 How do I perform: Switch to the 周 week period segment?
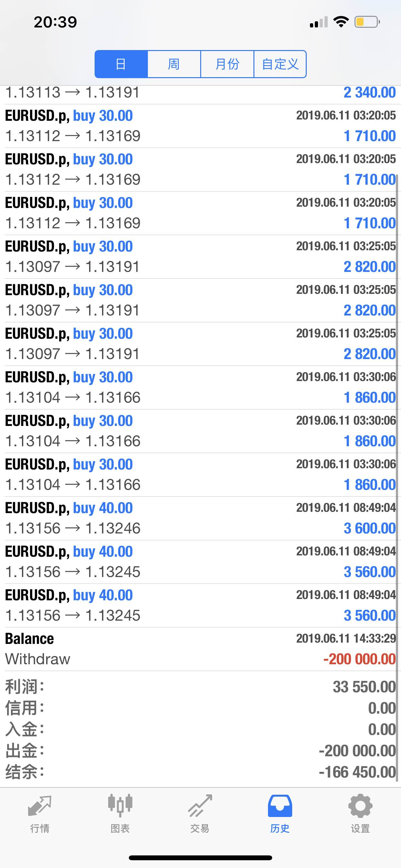click(x=174, y=64)
